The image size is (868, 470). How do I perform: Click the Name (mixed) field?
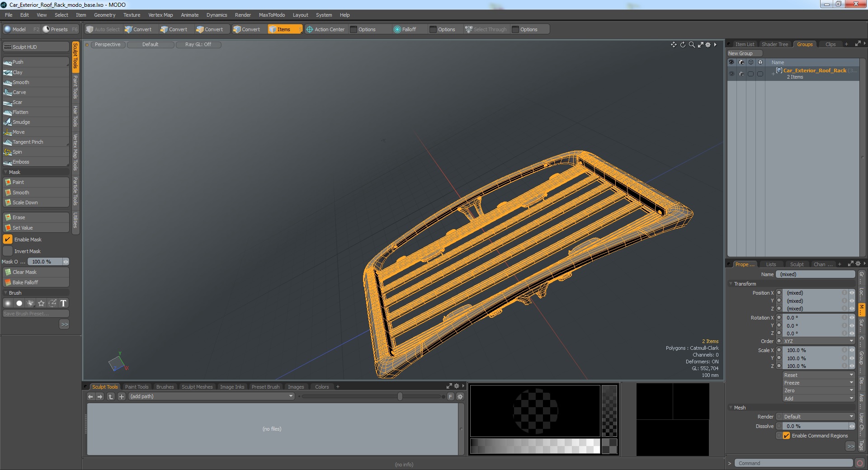[x=815, y=274]
